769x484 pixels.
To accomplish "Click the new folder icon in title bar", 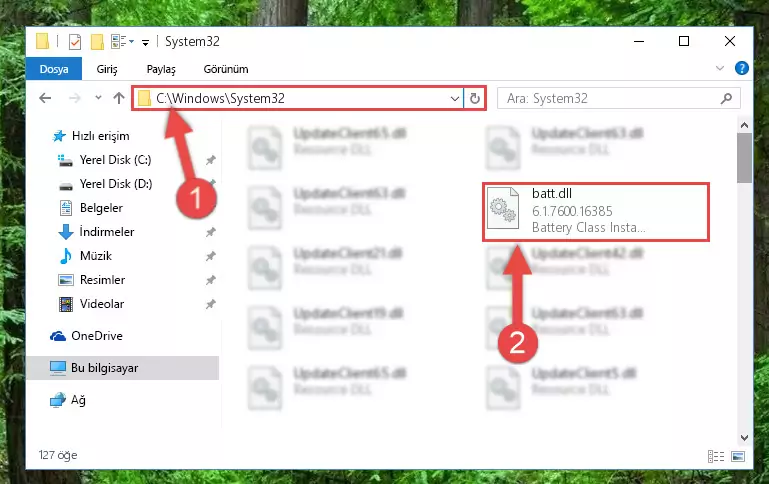I will [97, 42].
